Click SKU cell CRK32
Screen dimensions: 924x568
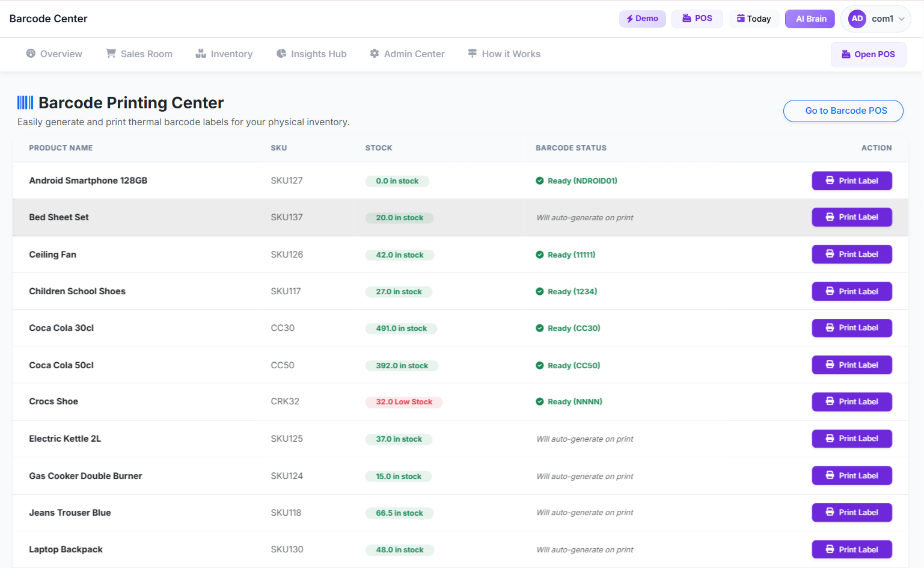[x=285, y=401]
